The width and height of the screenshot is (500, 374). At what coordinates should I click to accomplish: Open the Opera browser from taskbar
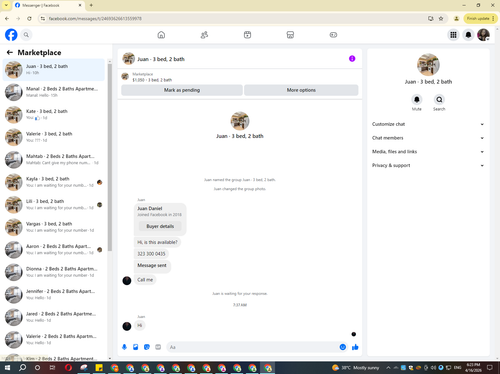point(68,368)
